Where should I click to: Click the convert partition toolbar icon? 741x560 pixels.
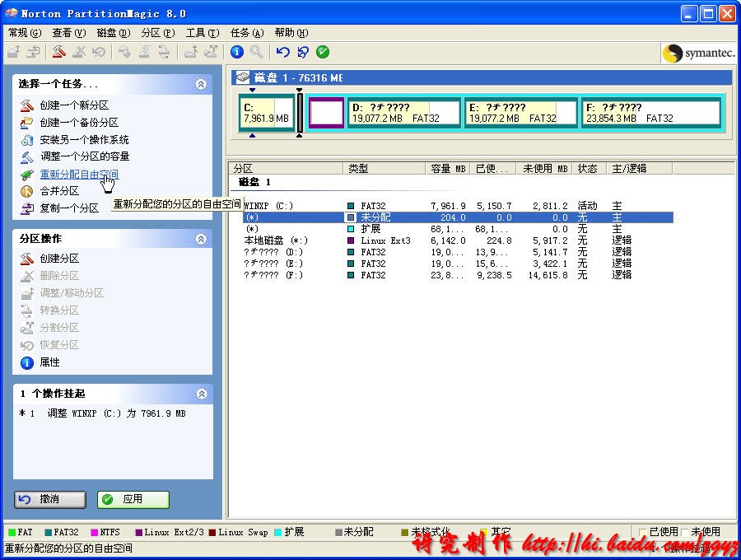(164, 52)
